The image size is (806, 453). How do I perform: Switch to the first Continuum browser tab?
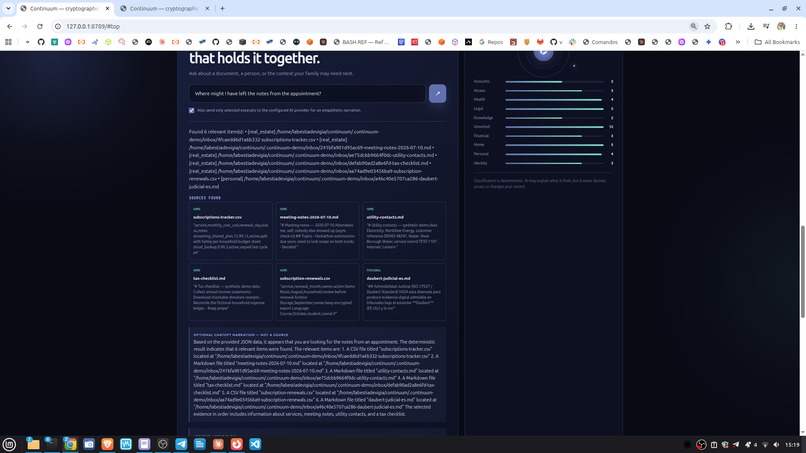point(63,9)
